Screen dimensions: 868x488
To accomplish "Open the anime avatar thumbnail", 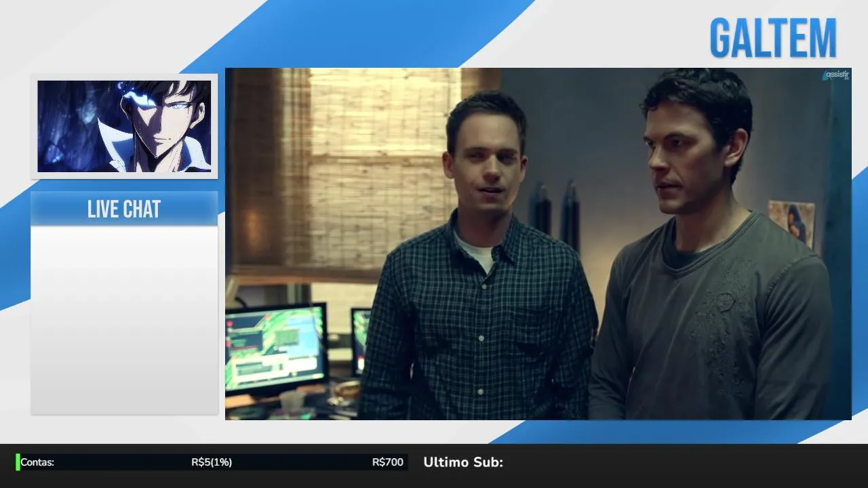I will tap(124, 126).
